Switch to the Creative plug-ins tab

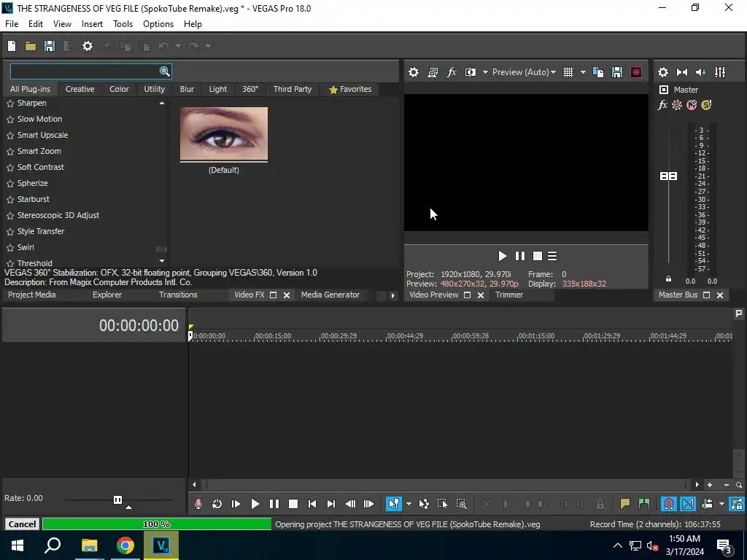(80, 89)
